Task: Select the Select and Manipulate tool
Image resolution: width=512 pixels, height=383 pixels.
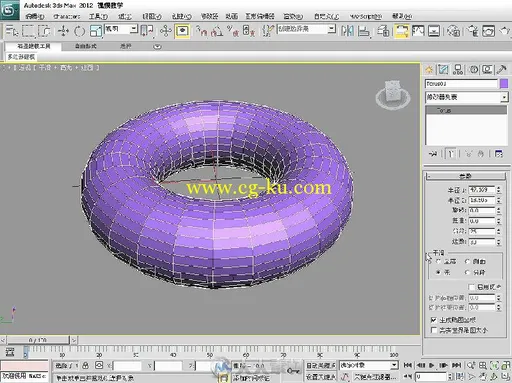Action: click(165, 31)
